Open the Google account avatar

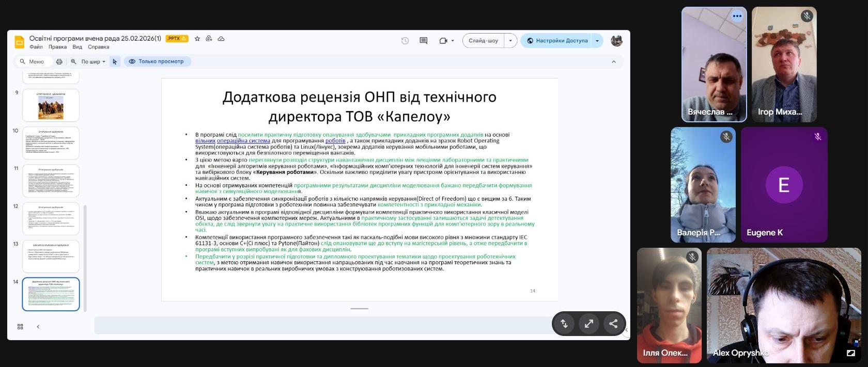[x=616, y=41]
